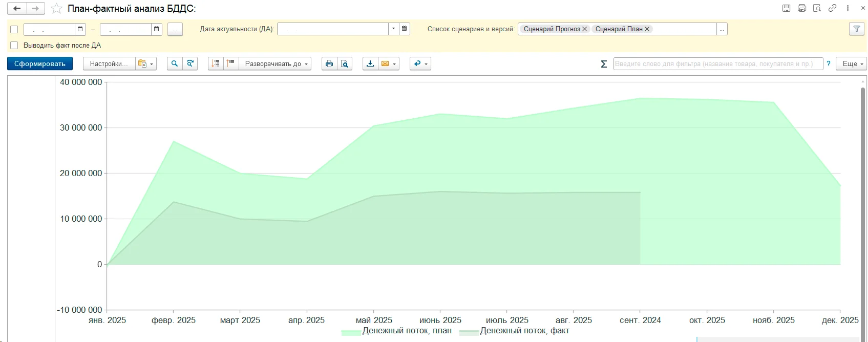Expand the Дата актуальности dropdown arrow
This screenshot has height=342, width=868.
[x=393, y=29]
